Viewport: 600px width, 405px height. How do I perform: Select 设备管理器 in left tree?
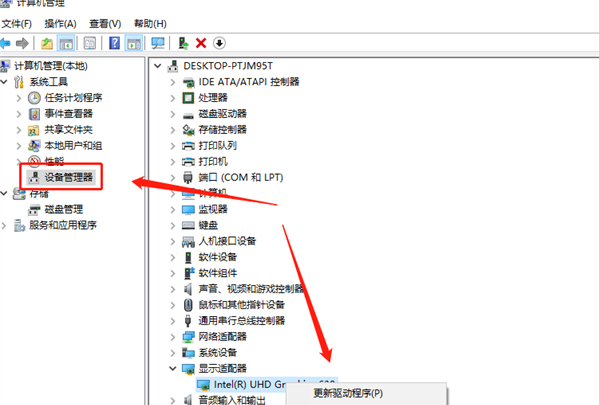(x=68, y=177)
